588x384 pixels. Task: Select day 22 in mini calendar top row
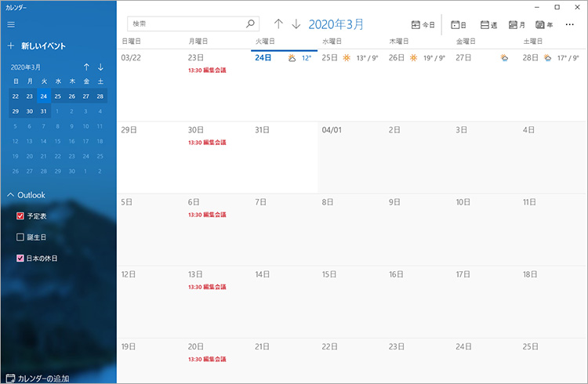point(16,96)
